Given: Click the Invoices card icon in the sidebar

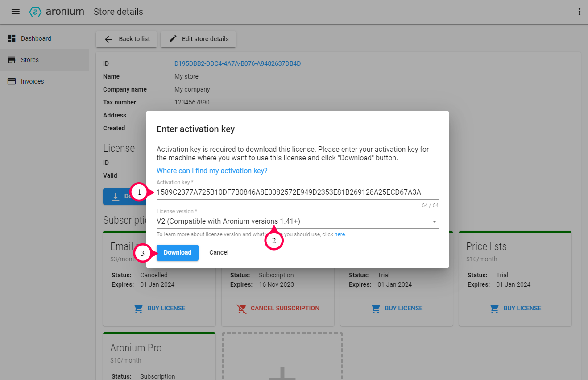Looking at the screenshot, I should click(x=11, y=81).
